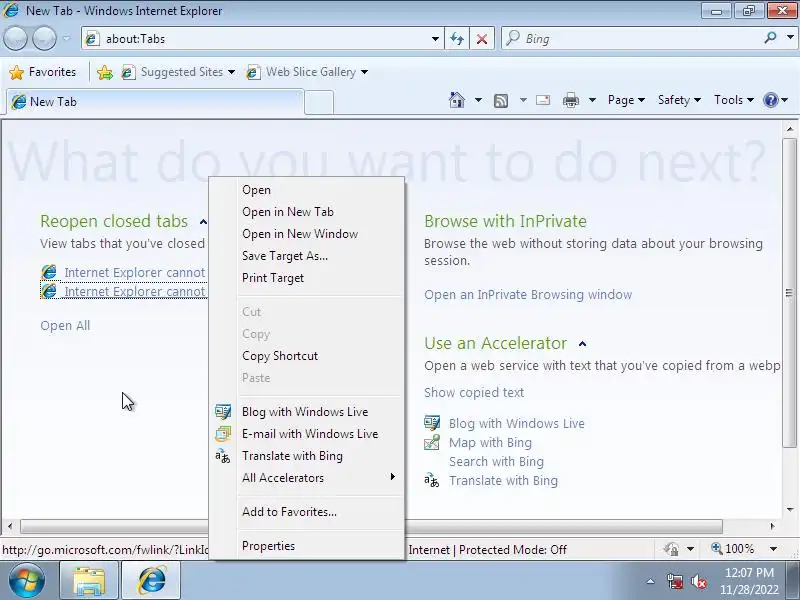Click the Add to Favorites Bar star icon
Viewport: 800px width, 600px height.
pos(105,72)
